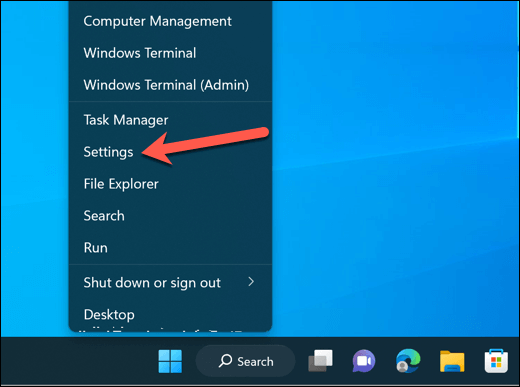Choose Search in the context menu
The image size is (520, 387).
(x=170, y=216)
